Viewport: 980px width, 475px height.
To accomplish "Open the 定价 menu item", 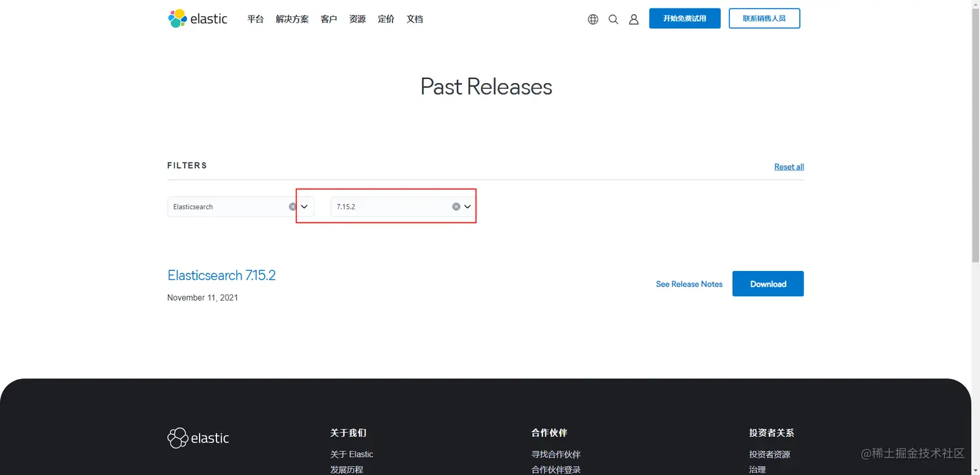I will click(x=386, y=19).
